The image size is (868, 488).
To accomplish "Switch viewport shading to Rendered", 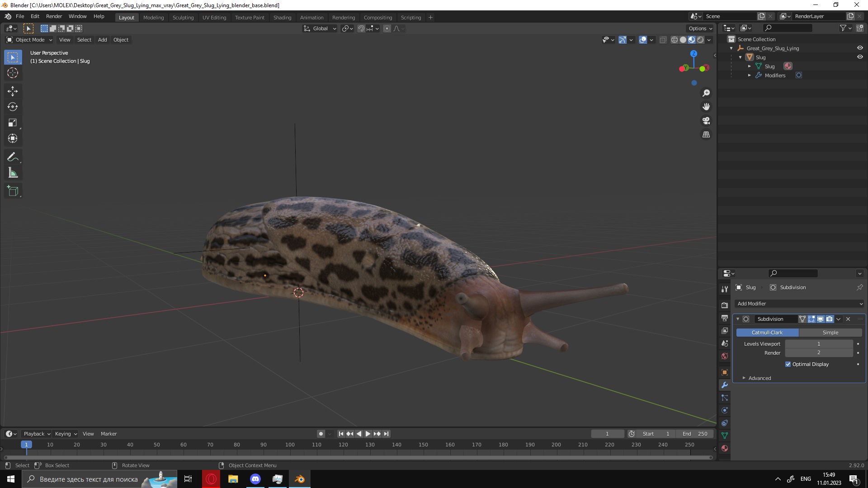I will [700, 40].
